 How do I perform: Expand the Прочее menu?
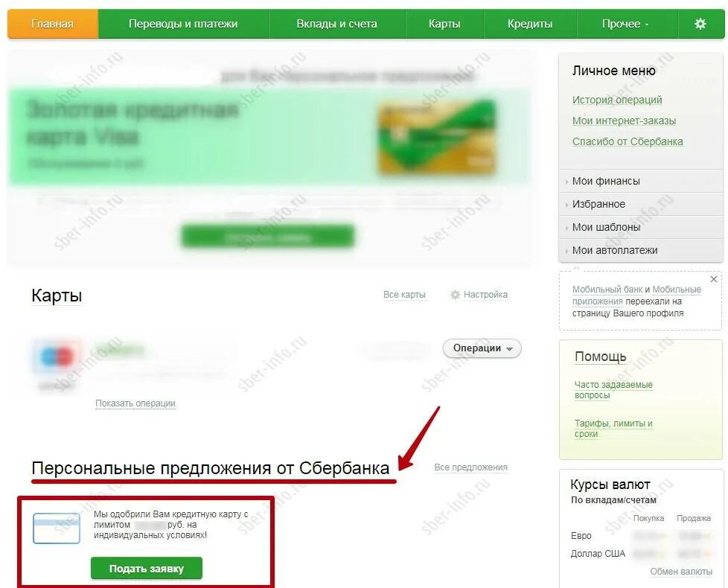coord(625,24)
